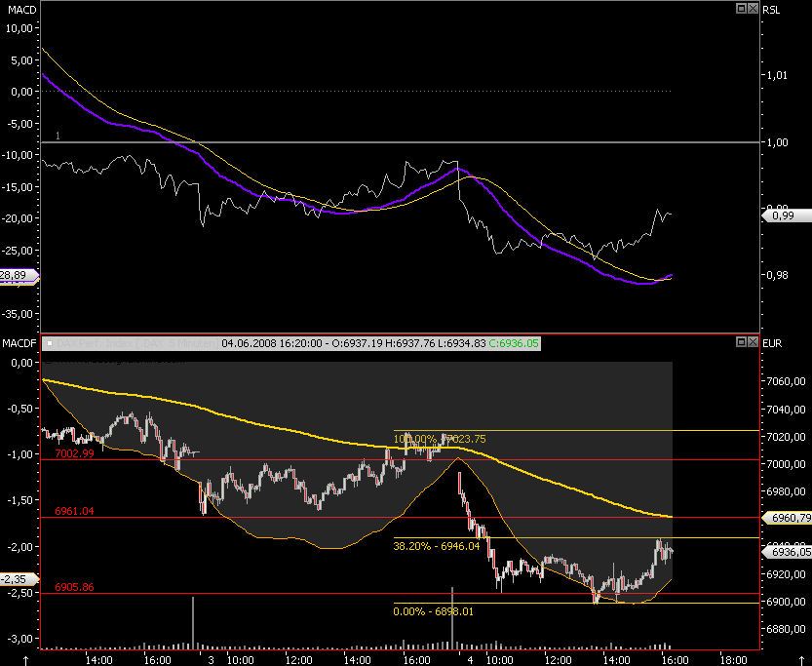This screenshot has width=812, height=666.
Task: Select the DAX Perf. Index title in the info bar
Action: click(x=137, y=343)
